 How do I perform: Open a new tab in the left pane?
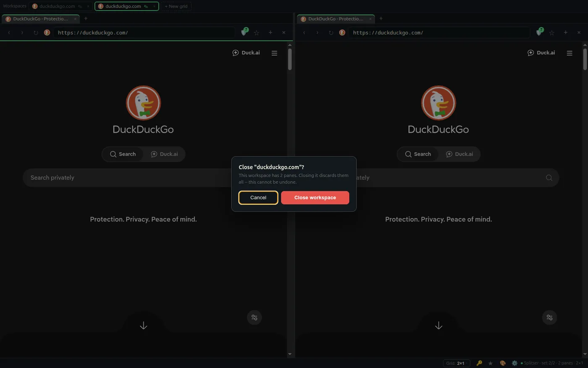86,18
